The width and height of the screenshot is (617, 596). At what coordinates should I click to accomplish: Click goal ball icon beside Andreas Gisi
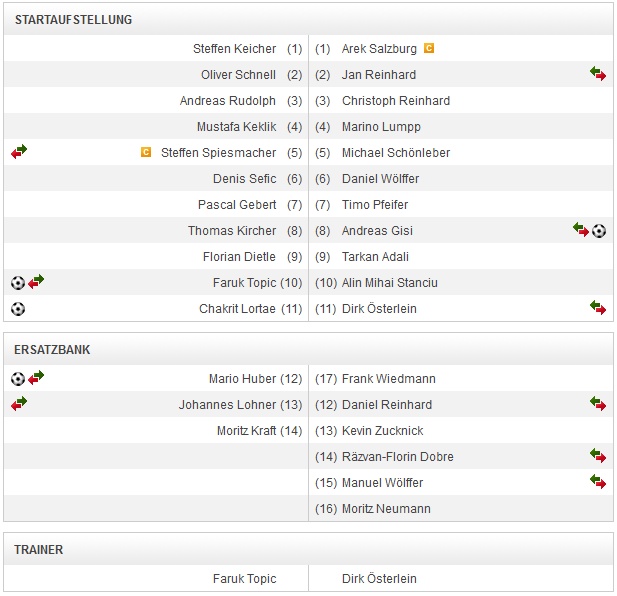[x=599, y=230]
